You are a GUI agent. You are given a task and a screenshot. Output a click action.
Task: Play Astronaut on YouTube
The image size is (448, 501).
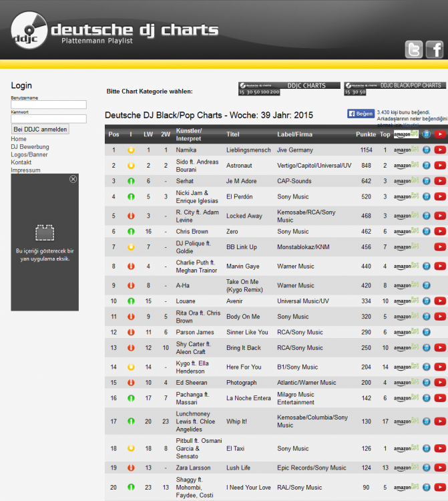440,166
